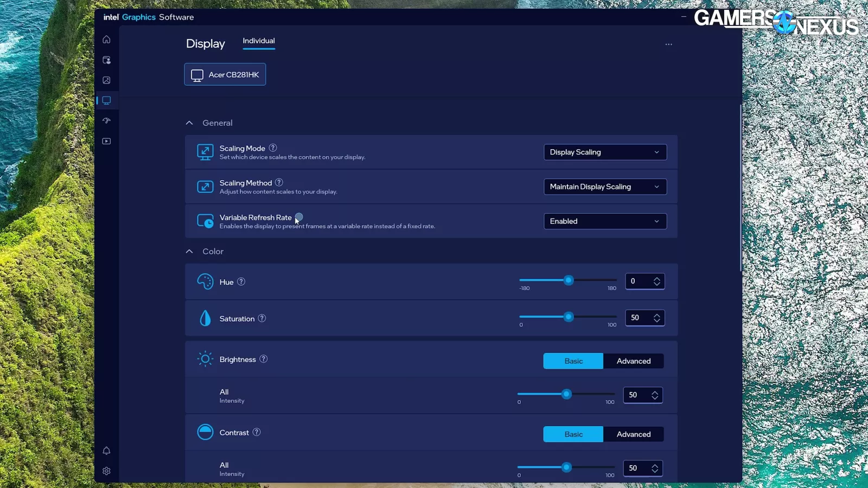
Task: Switch Contrast to Advanced mode
Action: 633,434
